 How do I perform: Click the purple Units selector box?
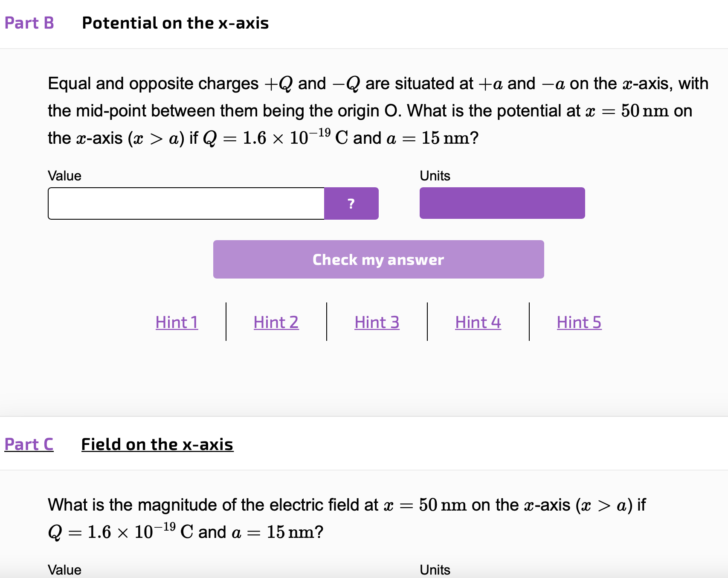[502, 203]
